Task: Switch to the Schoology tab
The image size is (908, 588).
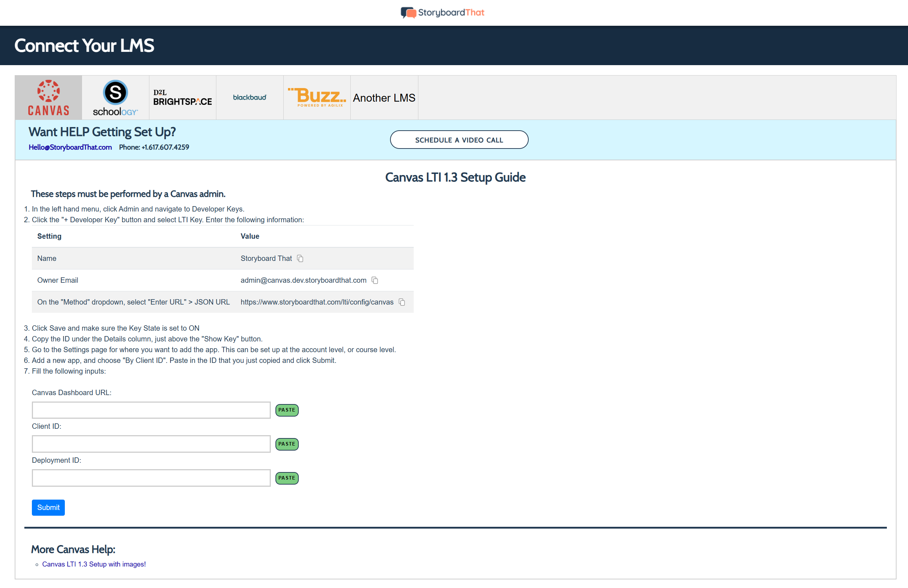Action: pyautogui.click(x=115, y=98)
